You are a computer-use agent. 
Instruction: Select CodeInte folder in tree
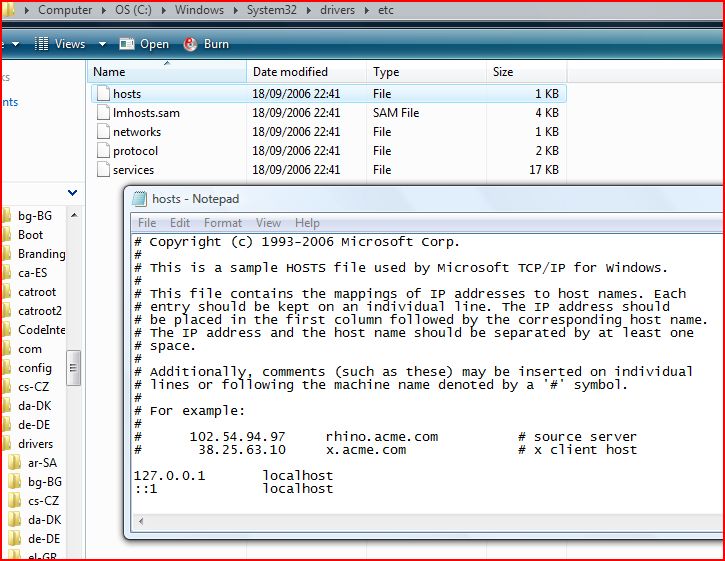[x=41, y=330]
